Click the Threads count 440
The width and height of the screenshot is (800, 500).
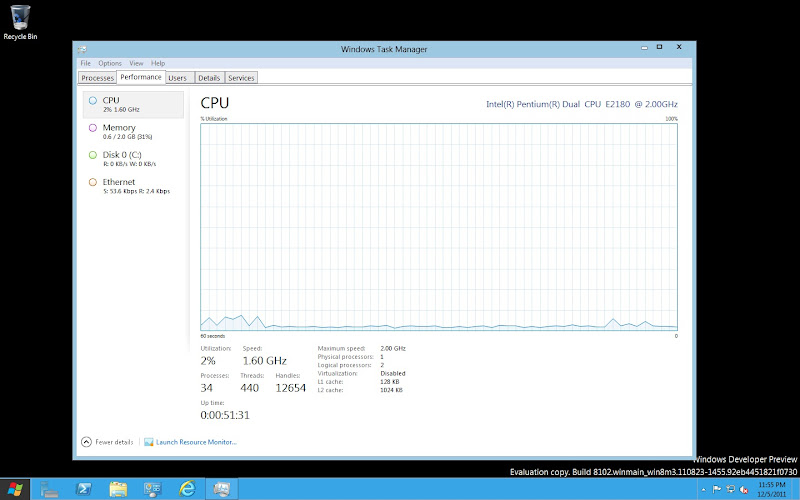(x=249, y=388)
